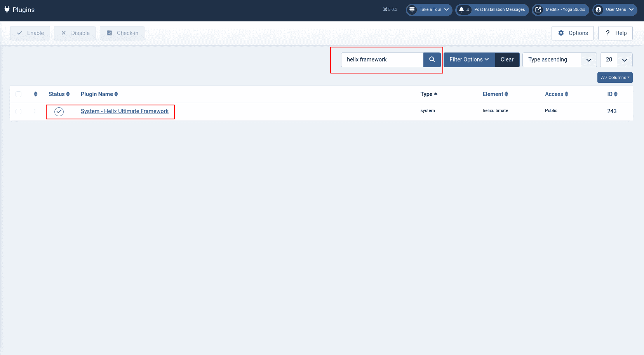Tick the select-all checkbox in header
Viewport: 644px width, 355px height.
18,94
